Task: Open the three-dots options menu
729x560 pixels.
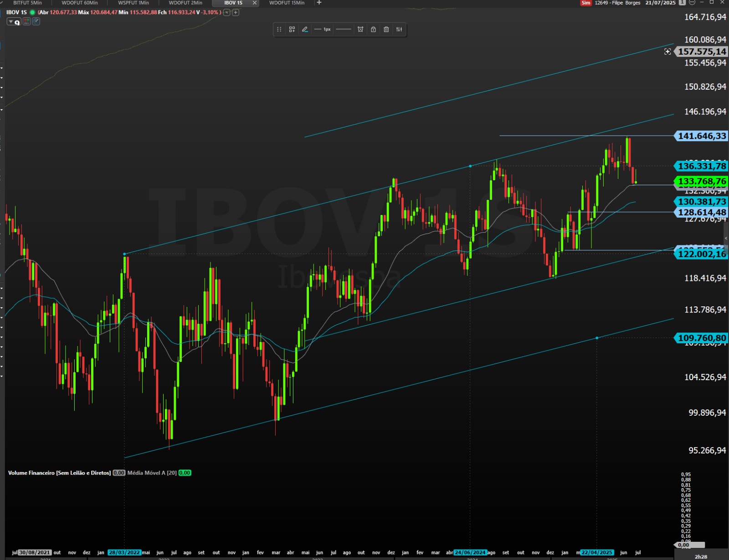Action: (x=692, y=3)
